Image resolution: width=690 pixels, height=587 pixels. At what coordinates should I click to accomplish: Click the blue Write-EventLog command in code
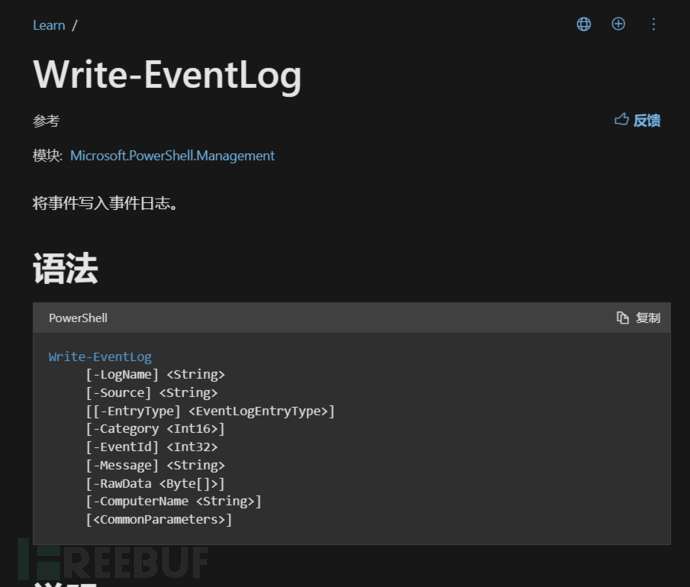(x=100, y=356)
